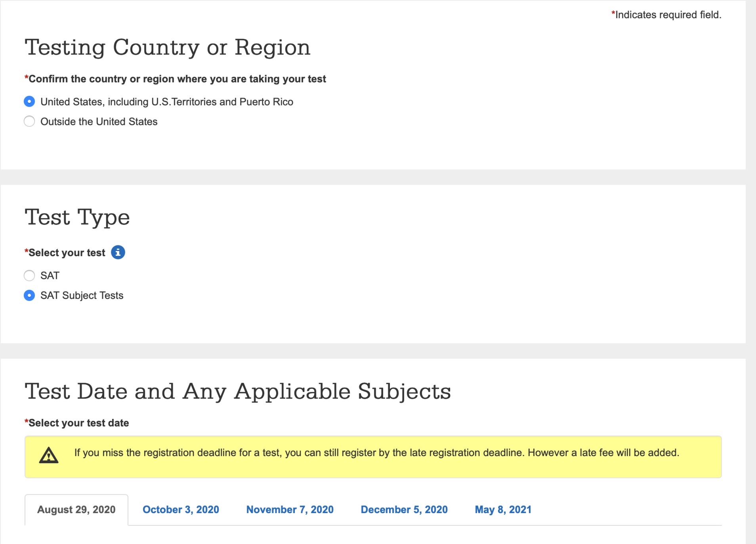Click the Select your test date label
Screen dimensions: 756x544
[x=78, y=423]
